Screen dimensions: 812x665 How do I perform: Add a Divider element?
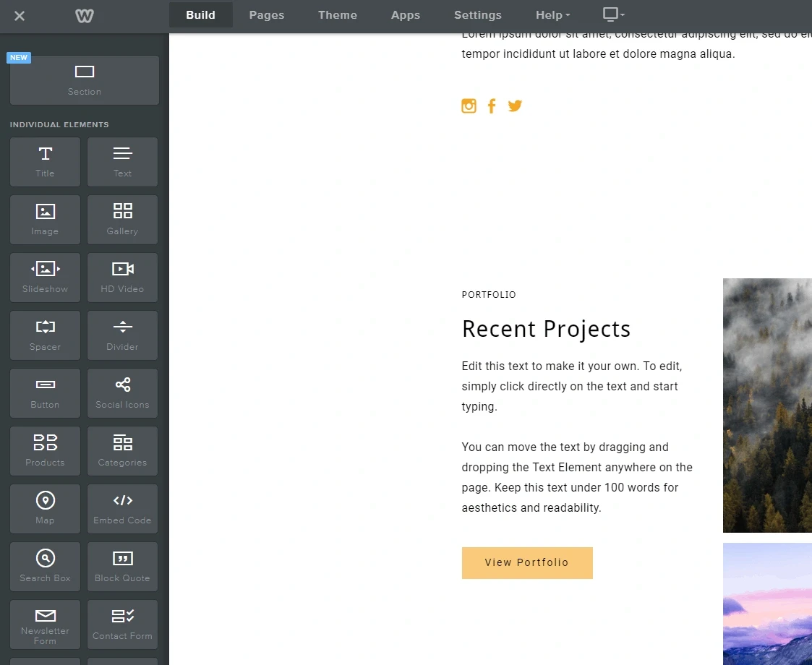click(x=122, y=335)
